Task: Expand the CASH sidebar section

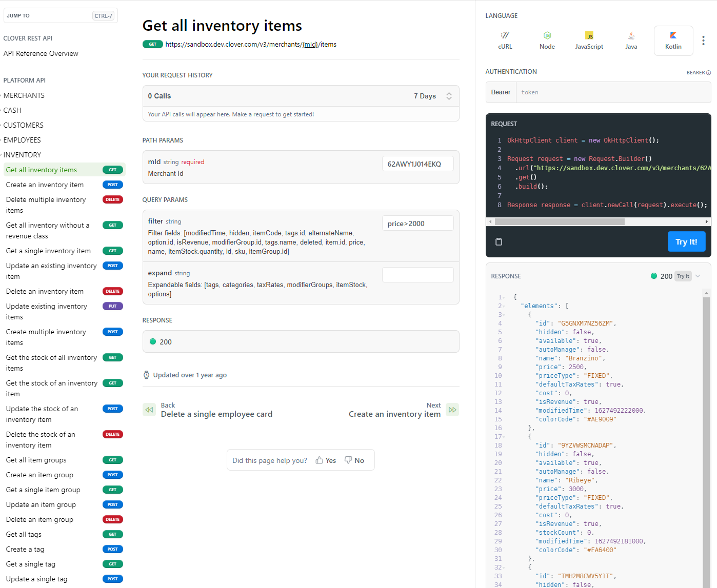Action: tap(12, 110)
